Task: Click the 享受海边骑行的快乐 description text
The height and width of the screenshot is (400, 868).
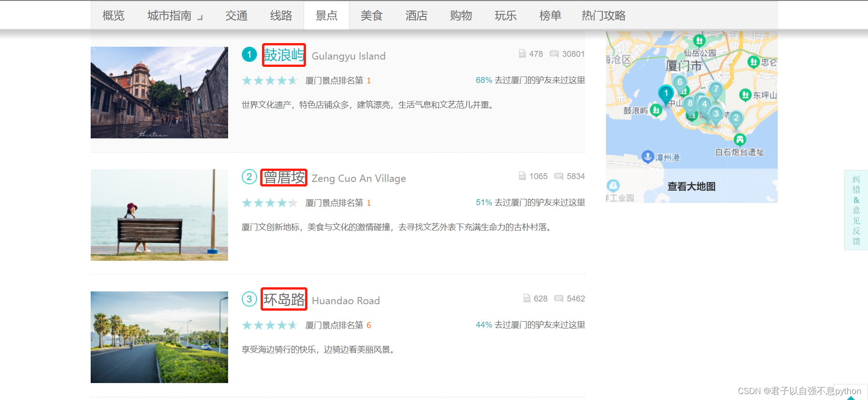Action: point(319,350)
